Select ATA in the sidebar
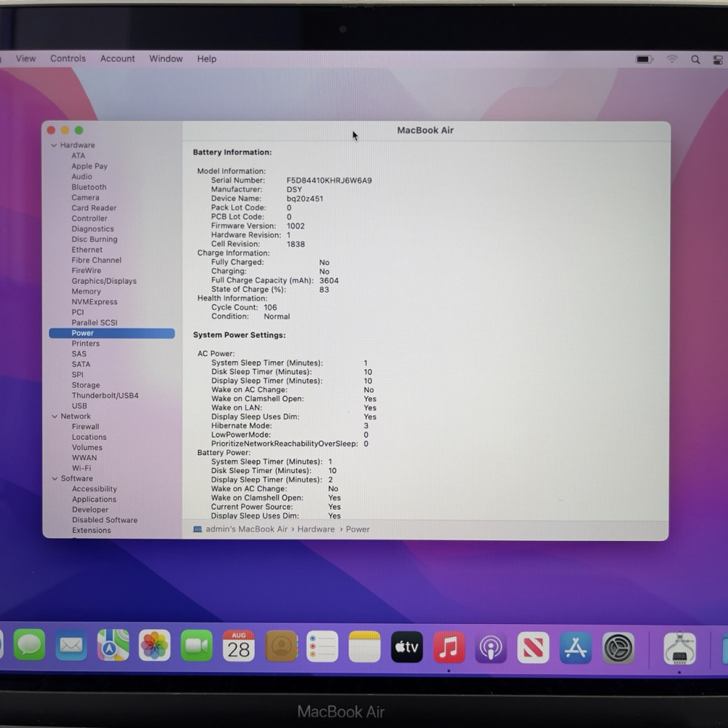The image size is (728, 728). coord(78,156)
